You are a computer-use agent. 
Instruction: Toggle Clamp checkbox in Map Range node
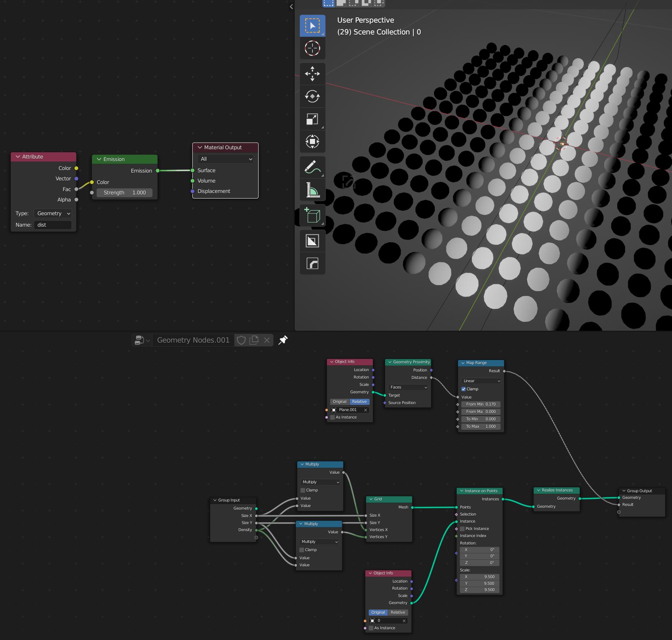pyautogui.click(x=463, y=389)
